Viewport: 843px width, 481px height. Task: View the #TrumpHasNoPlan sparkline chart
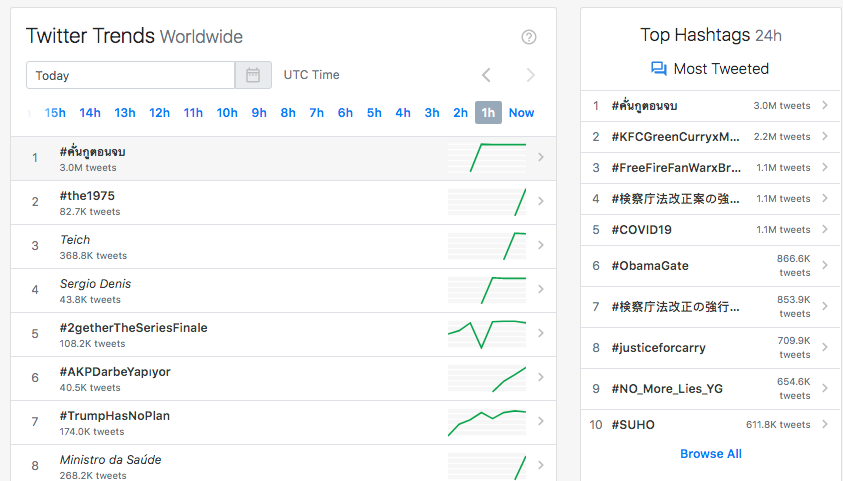[487, 422]
